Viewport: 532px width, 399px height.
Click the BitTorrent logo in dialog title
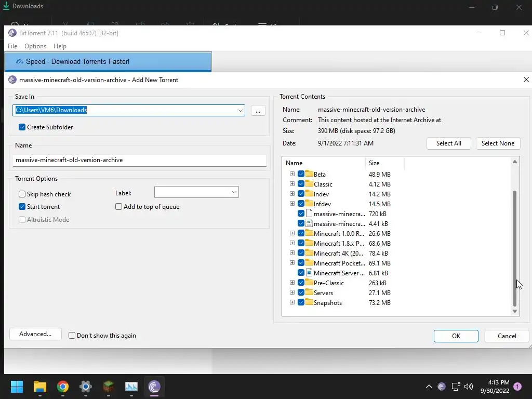(x=12, y=79)
